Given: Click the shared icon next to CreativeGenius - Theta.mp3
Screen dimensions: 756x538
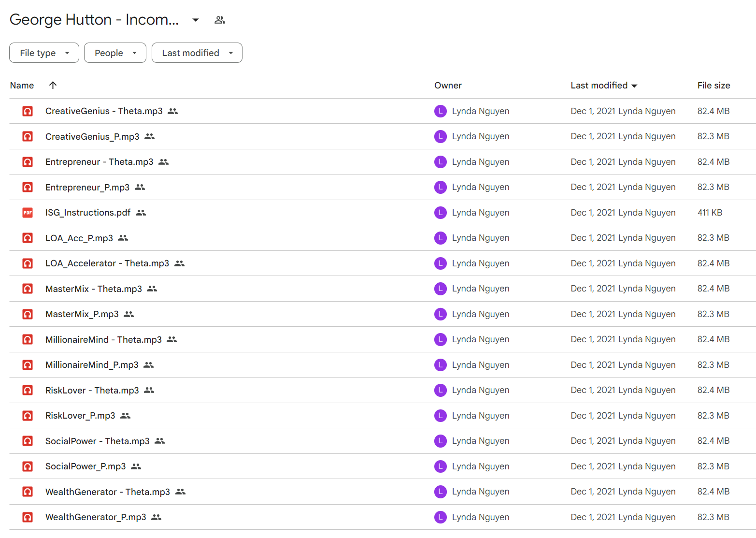Looking at the screenshot, I should (173, 111).
